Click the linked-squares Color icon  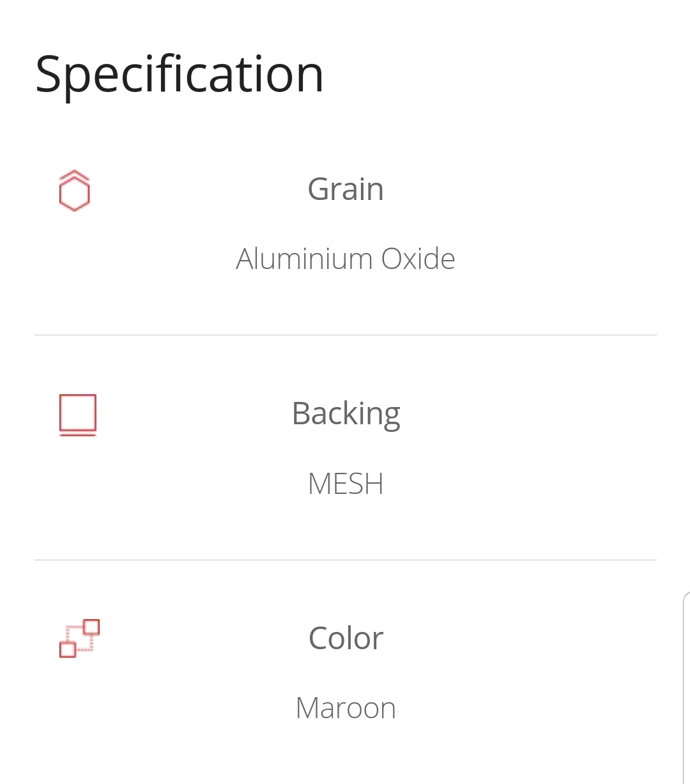79,638
